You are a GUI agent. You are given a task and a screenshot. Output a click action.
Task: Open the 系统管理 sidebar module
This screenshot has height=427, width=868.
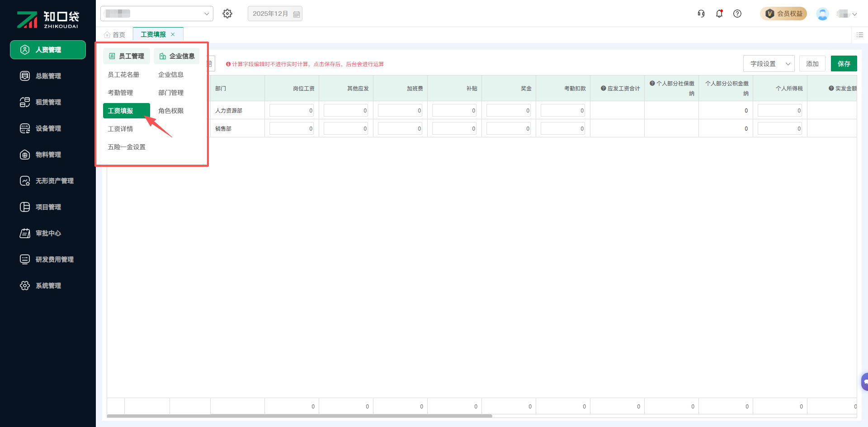coord(48,286)
